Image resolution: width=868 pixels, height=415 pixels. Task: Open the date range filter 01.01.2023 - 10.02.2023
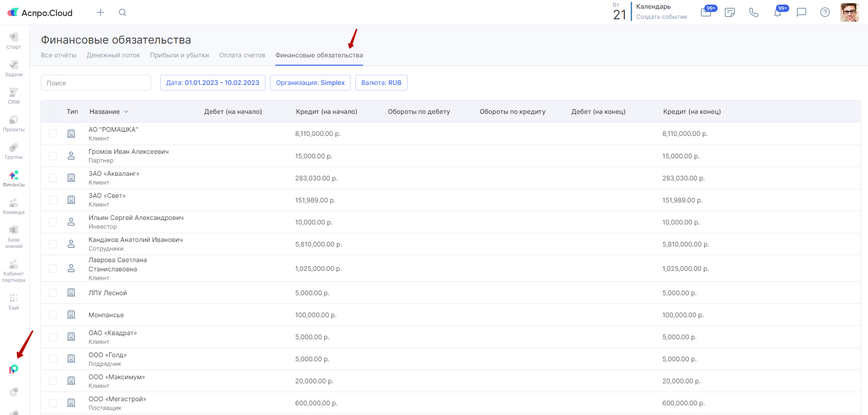(213, 83)
